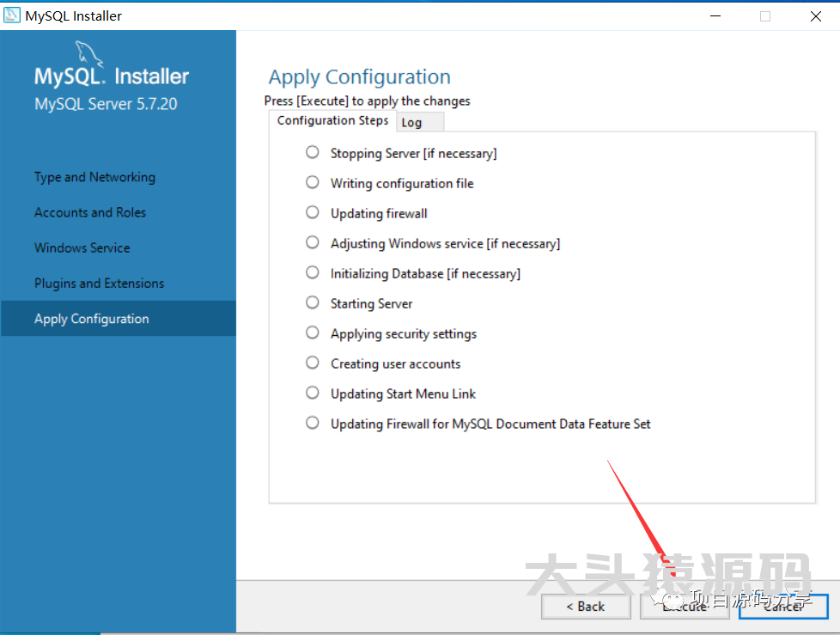Screen dimensions: 840x635
Task: Open the Configuration Steps tab
Action: (x=332, y=120)
